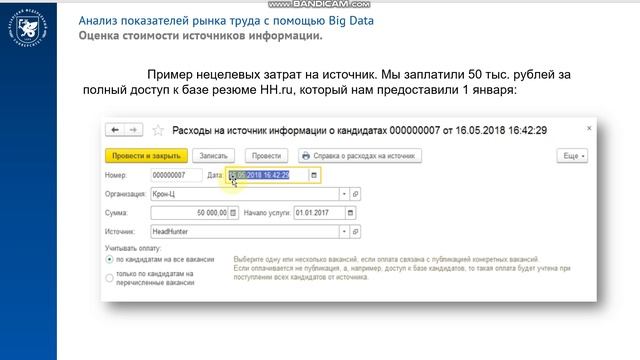Click the Провести и закрыть button
This screenshot has height=360, width=640.
click(146, 156)
